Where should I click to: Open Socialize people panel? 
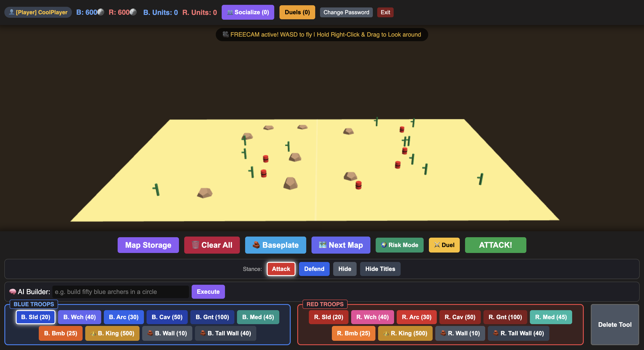pos(248,12)
